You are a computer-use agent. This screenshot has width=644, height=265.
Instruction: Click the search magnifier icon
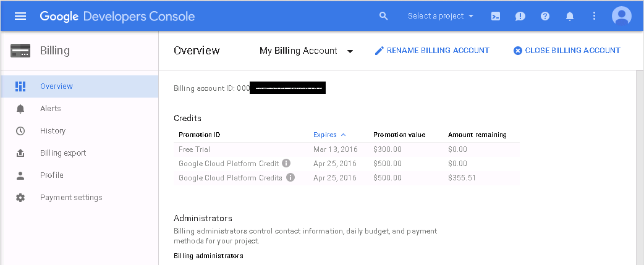click(x=384, y=16)
